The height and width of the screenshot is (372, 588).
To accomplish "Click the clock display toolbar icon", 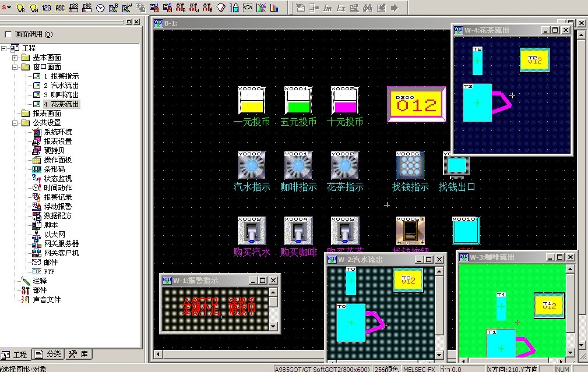I will pos(100,8).
